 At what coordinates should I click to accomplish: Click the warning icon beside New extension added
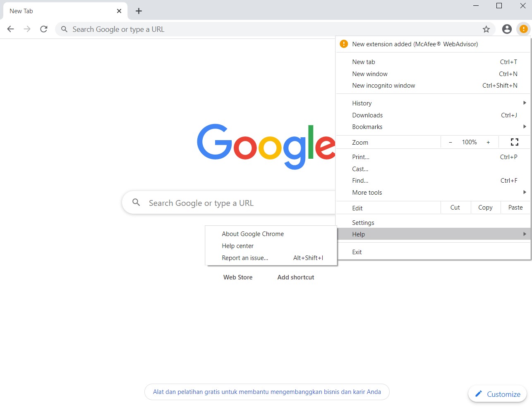click(x=344, y=44)
